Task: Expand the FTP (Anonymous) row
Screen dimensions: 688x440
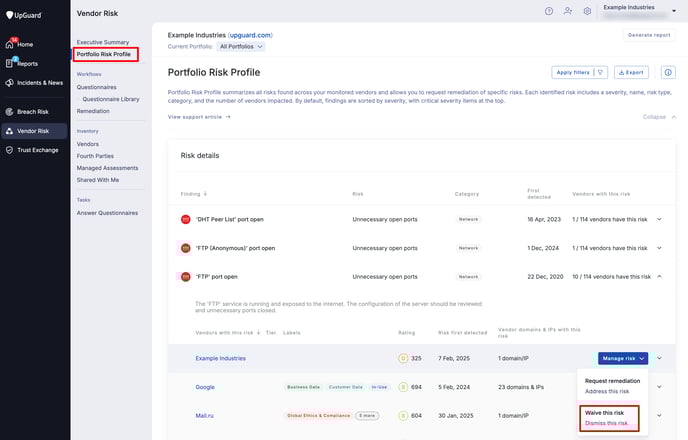Action: click(x=659, y=248)
